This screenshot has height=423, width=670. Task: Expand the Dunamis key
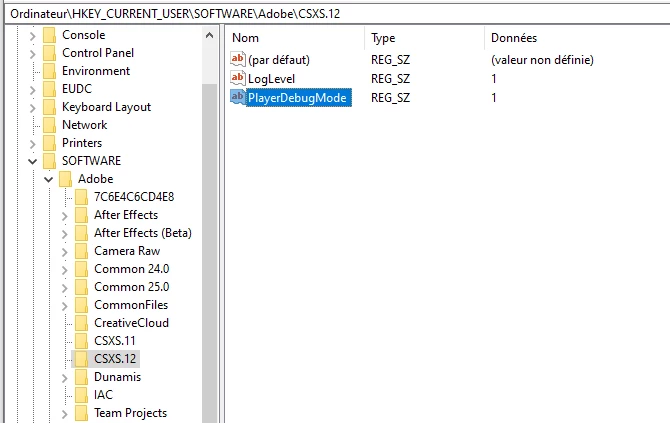point(65,378)
